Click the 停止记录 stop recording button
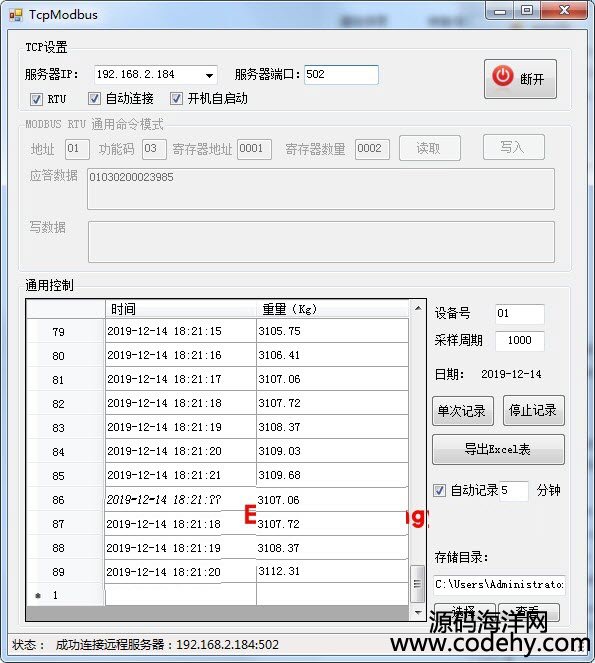595x663 pixels. coord(534,410)
